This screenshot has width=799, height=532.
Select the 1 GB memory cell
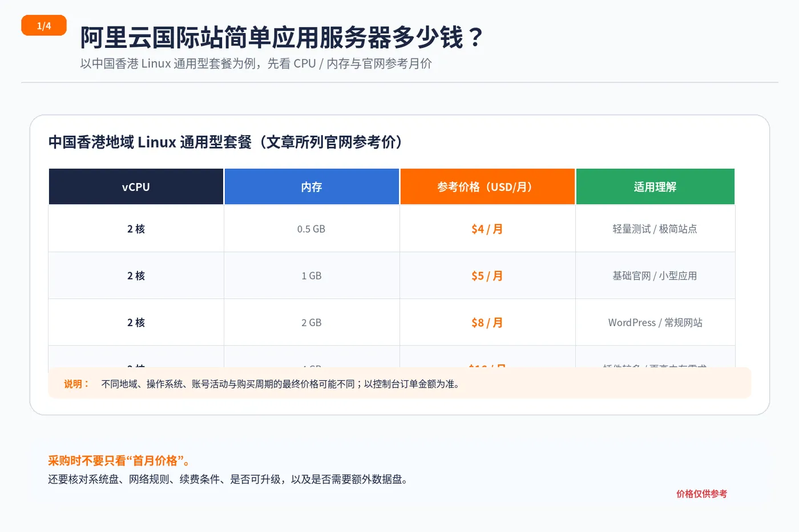click(311, 275)
